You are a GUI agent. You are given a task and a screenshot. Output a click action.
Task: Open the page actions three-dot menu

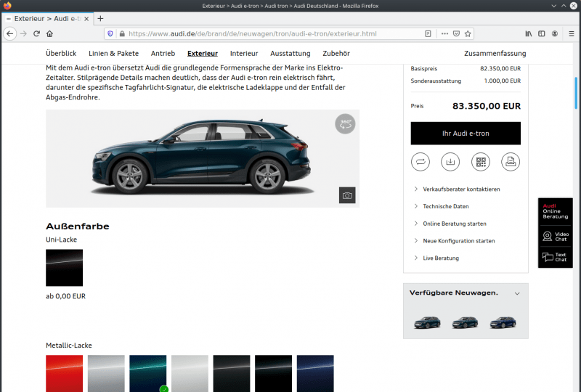coord(444,33)
